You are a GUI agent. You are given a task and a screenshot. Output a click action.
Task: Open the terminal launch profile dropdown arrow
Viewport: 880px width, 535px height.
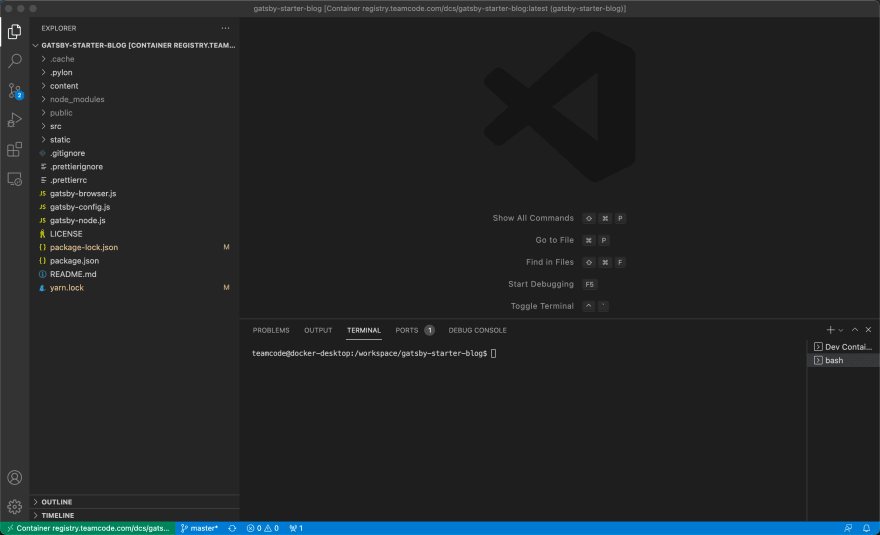point(841,331)
